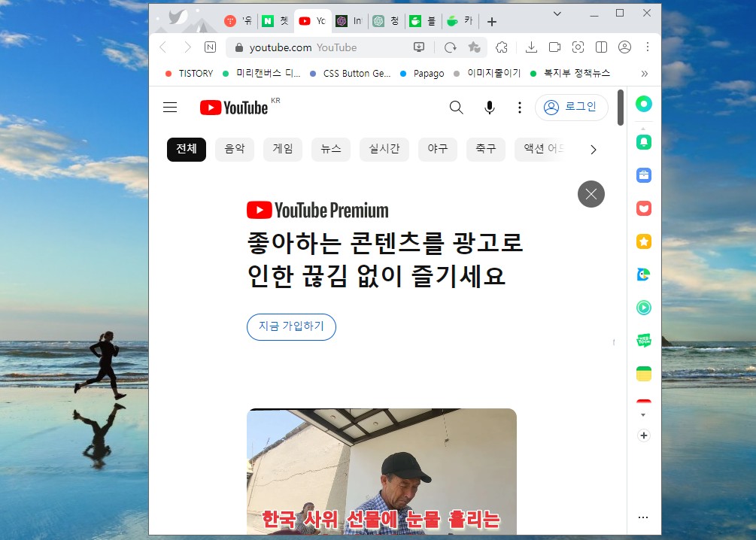Open a new tab with plus button
The width and height of the screenshot is (756, 540).
492,22
